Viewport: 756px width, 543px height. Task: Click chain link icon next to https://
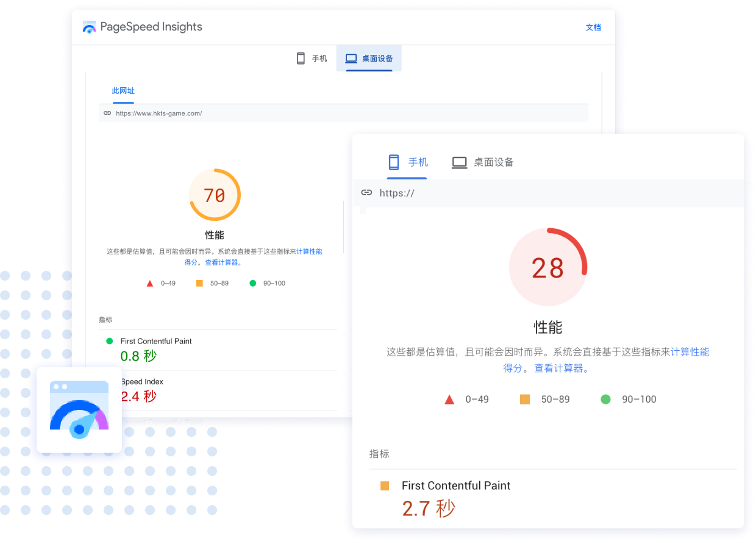pyautogui.click(x=366, y=193)
